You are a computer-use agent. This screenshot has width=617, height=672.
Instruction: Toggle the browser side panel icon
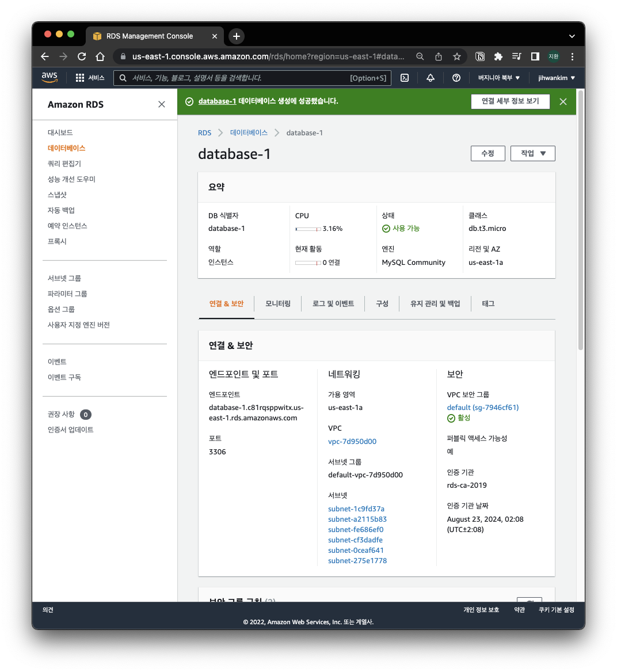pyautogui.click(x=535, y=56)
